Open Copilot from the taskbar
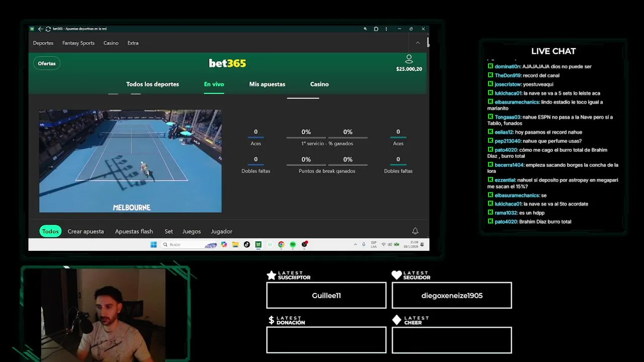Image resolution: width=644 pixels, height=362 pixels. (224, 244)
